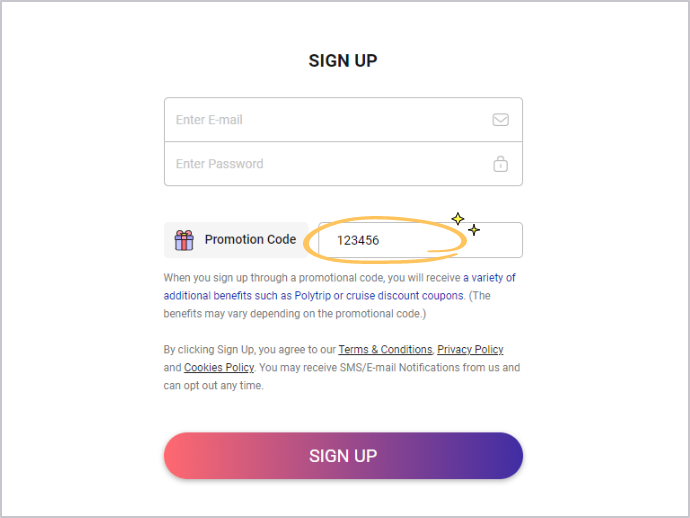Image resolution: width=690 pixels, height=518 pixels.
Task: Click the larger sparkle star decoration
Action: 458,219
